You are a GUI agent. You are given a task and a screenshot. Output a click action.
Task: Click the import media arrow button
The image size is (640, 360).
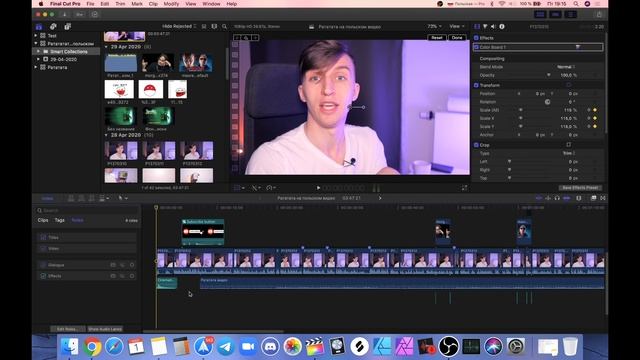(x=64, y=14)
